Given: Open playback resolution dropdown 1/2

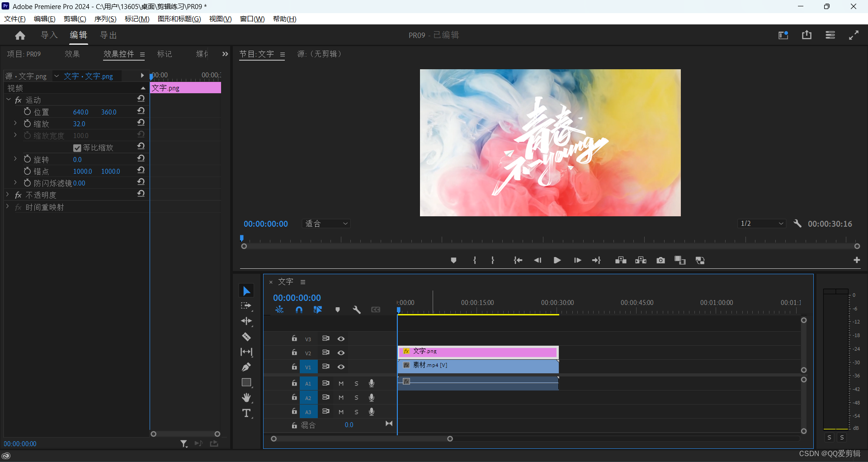Looking at the screenshot, I should tap(762, 224).
